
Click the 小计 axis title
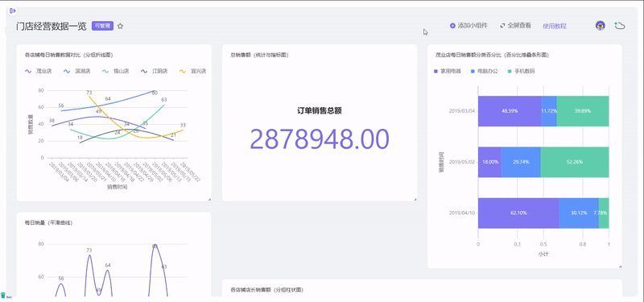(x=543, y=254)
